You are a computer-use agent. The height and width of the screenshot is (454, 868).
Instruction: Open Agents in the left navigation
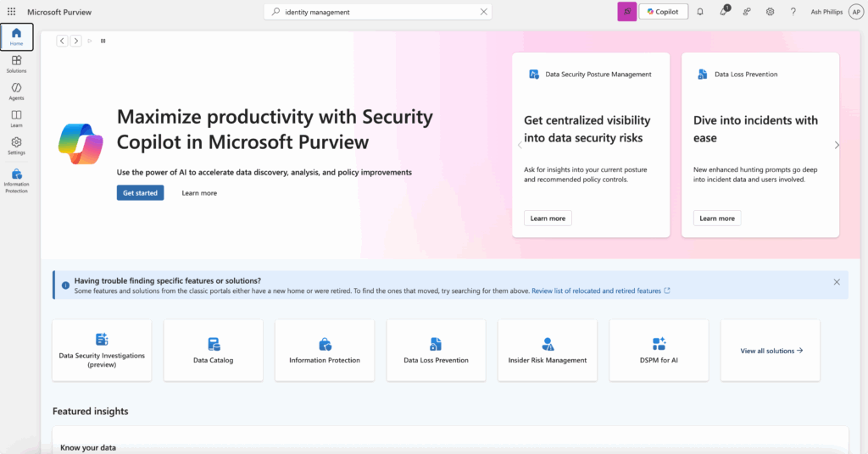[x=17, y=91]
